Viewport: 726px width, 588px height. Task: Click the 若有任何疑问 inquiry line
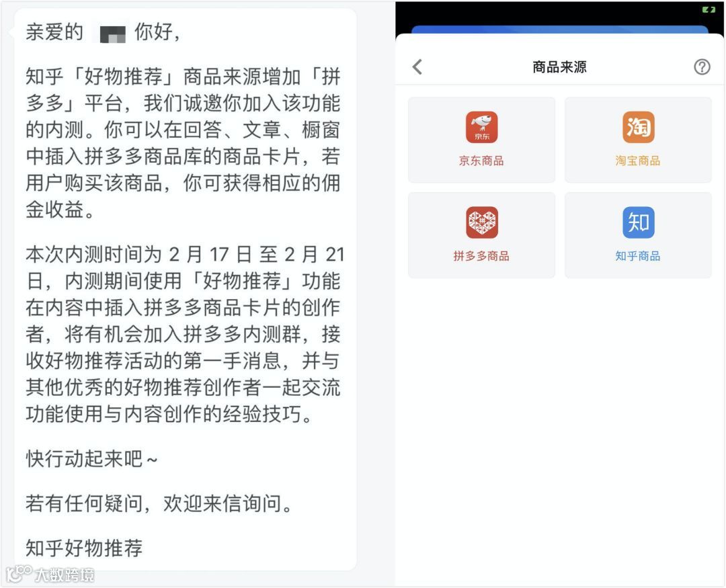tap(159, 503)
